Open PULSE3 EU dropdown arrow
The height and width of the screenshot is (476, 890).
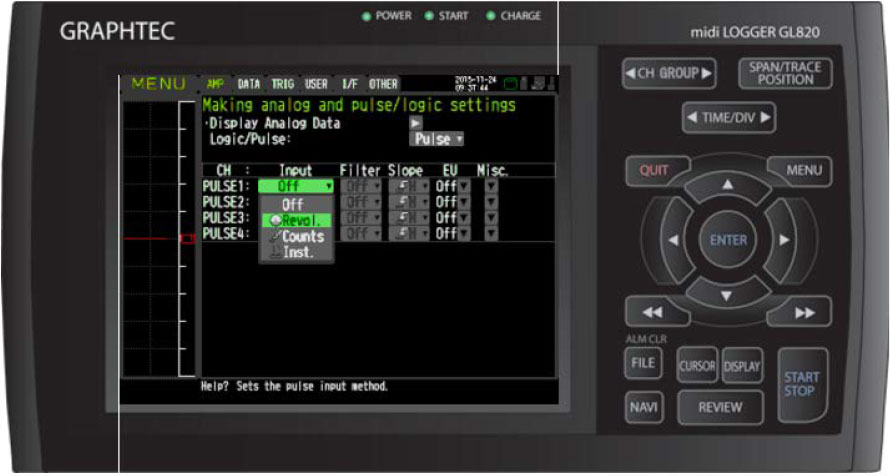point(464,217)
